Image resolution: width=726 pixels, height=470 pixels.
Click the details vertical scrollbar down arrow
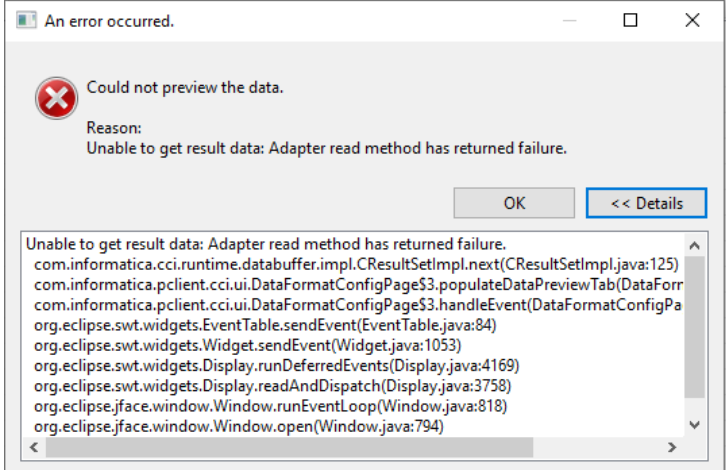pyautogui.click(x=695, y=425)
